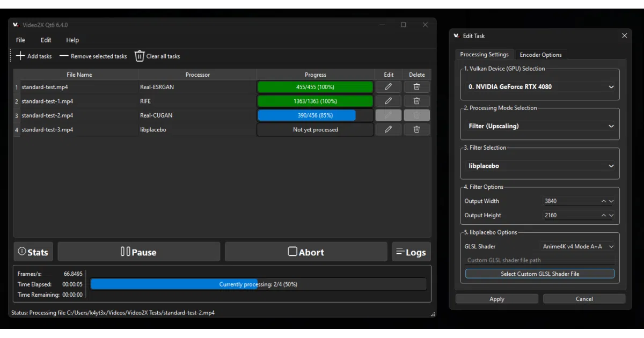Click the libplacebo processor cell in task table
This screenshot has height=338, width=644.
(x=197, y=129)
